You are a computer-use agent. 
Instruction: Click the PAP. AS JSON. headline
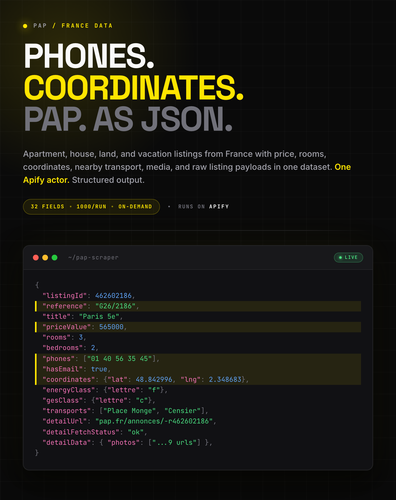click(128, 119)
